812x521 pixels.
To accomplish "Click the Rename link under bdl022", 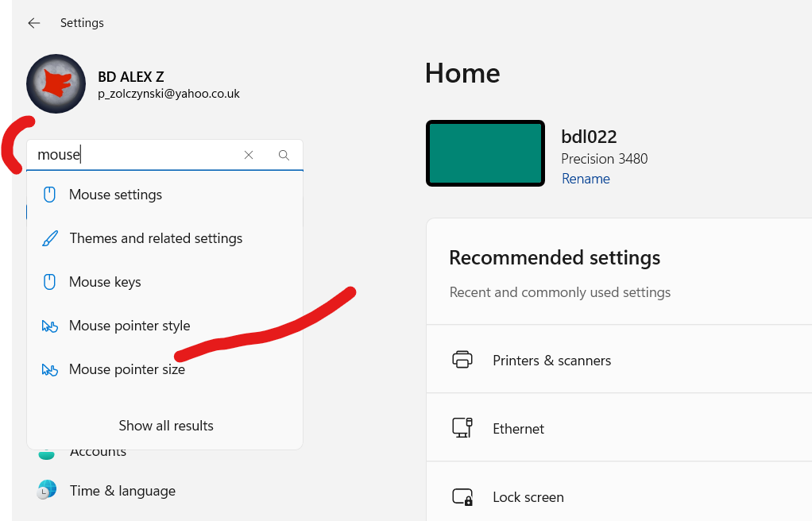I will pos(586,179).
